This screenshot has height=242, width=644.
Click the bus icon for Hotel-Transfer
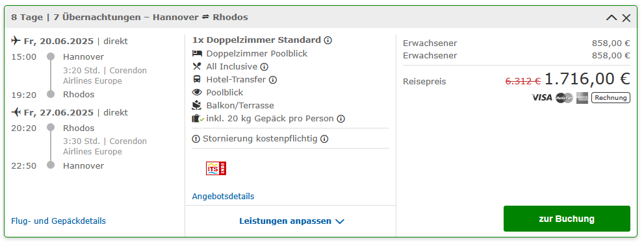coord(197,80)
